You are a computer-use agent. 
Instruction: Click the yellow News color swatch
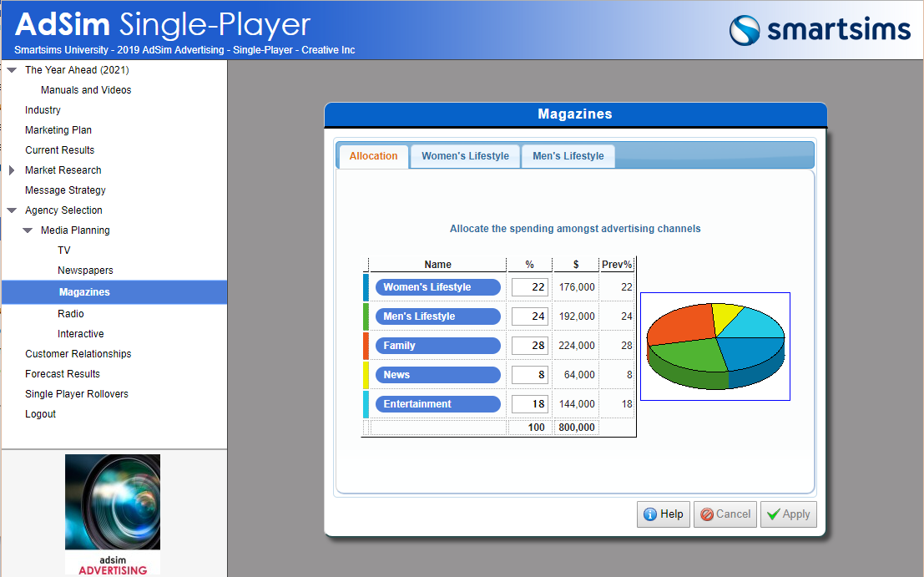tap(366, 375)
